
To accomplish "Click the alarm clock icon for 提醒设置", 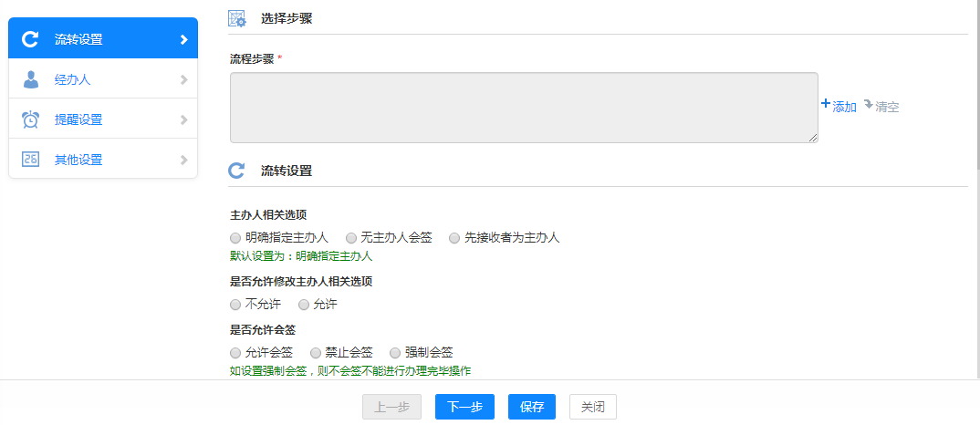I will click(x=30, y=119).
